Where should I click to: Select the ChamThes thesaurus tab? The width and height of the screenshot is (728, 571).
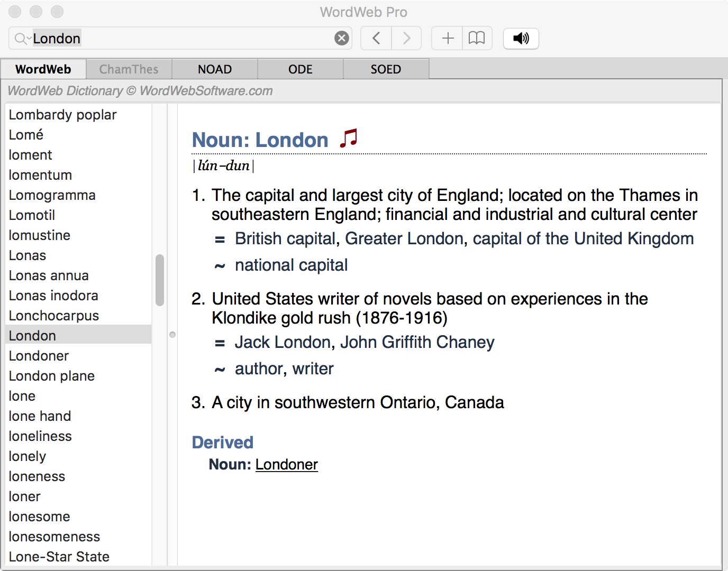click(129, 69)
